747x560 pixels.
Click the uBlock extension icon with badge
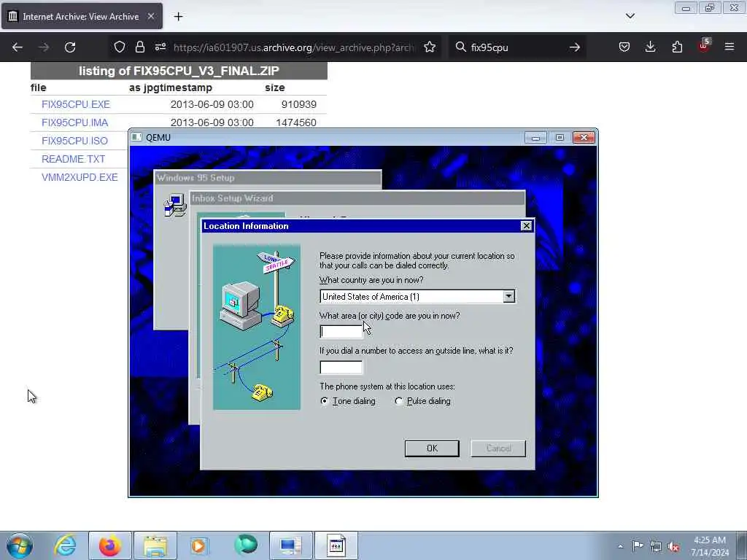click(704, 46)
